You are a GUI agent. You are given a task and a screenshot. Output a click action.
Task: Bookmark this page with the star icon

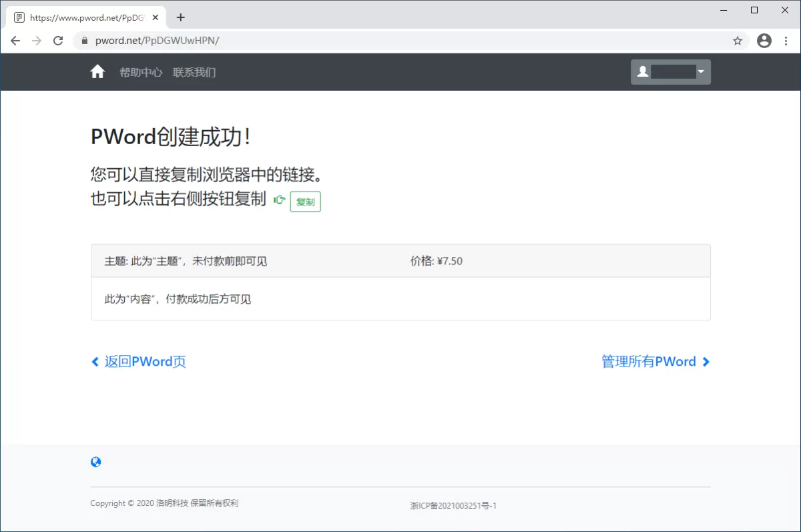[738, 41]
